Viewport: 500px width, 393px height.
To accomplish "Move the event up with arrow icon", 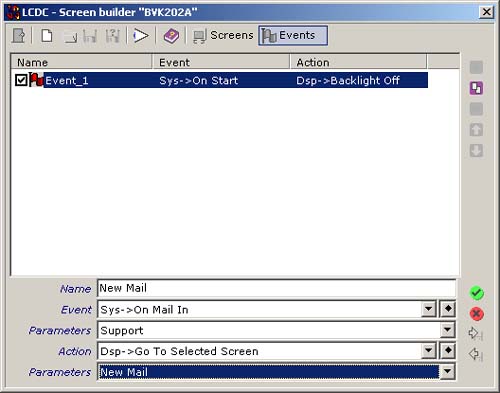I will [476, 130].
